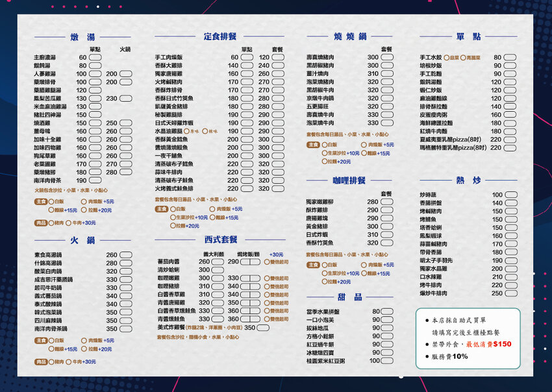Select 牛肉 +30元 under 燉湯 肉品
This screenshot has height=392, width=552.
click(68, 223)
